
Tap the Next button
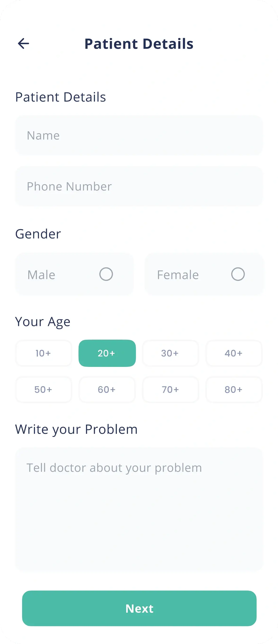pyautogui.click(x=139, y=608)
